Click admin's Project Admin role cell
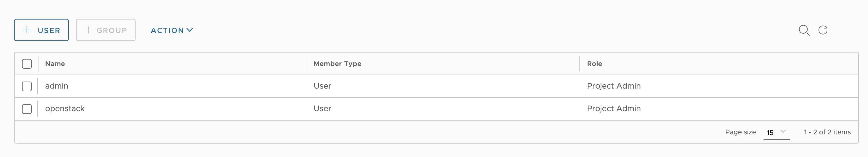This screenshot has height=157, width=868. 614,86
